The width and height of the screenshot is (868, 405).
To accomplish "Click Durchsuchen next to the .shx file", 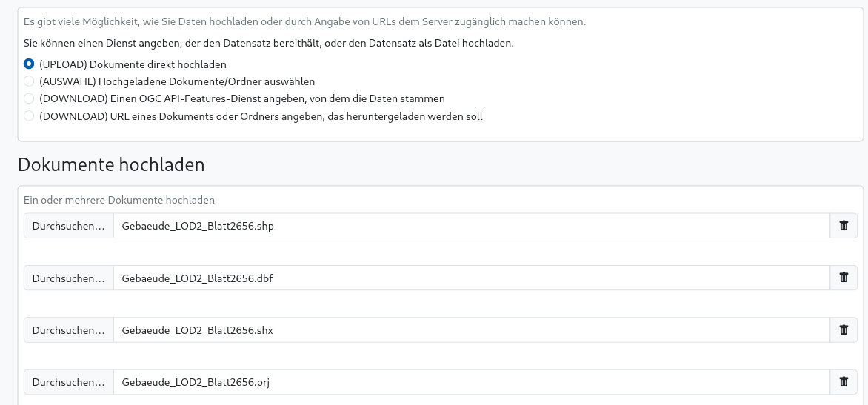I will (x=69, y=329).
